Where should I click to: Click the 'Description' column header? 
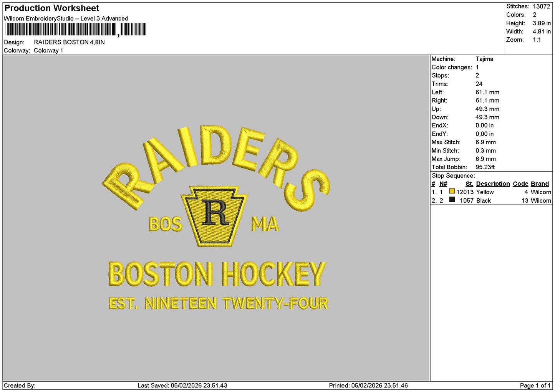tap(493, 184)
